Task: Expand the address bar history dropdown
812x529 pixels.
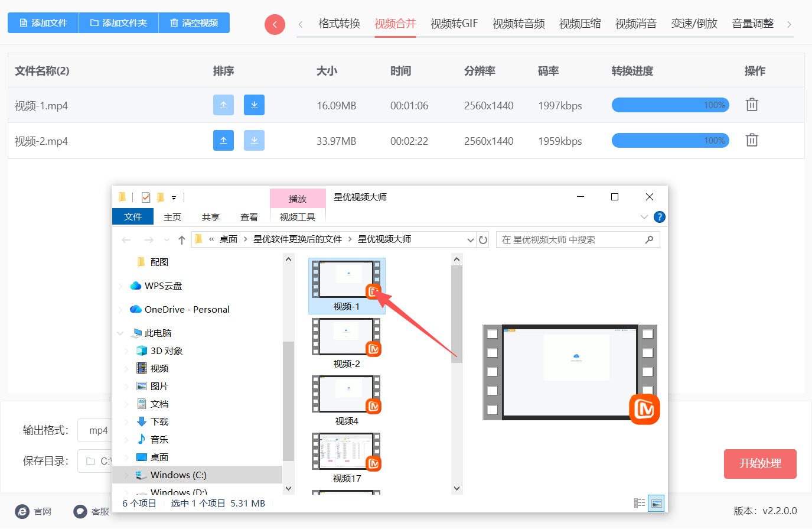Action: [471, 239]
